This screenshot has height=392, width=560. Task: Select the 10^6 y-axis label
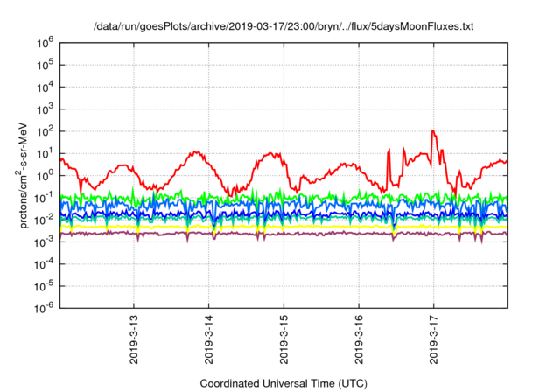(45, 44)
